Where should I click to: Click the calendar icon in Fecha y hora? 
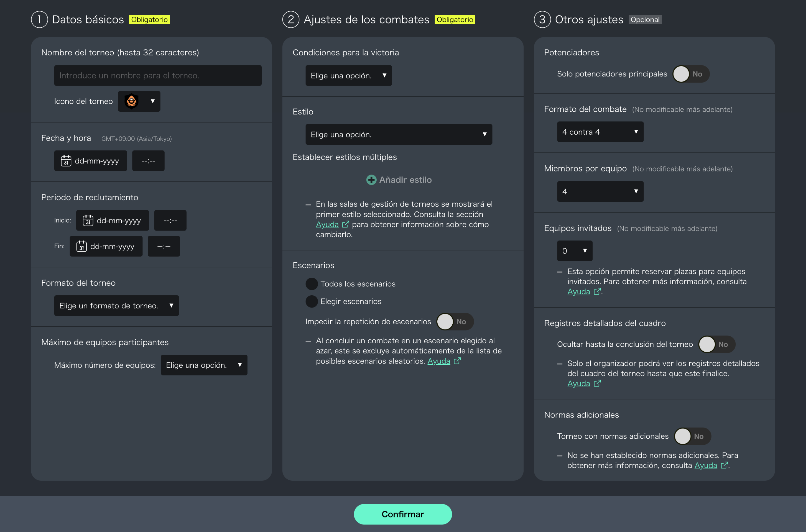coord(66,161)
